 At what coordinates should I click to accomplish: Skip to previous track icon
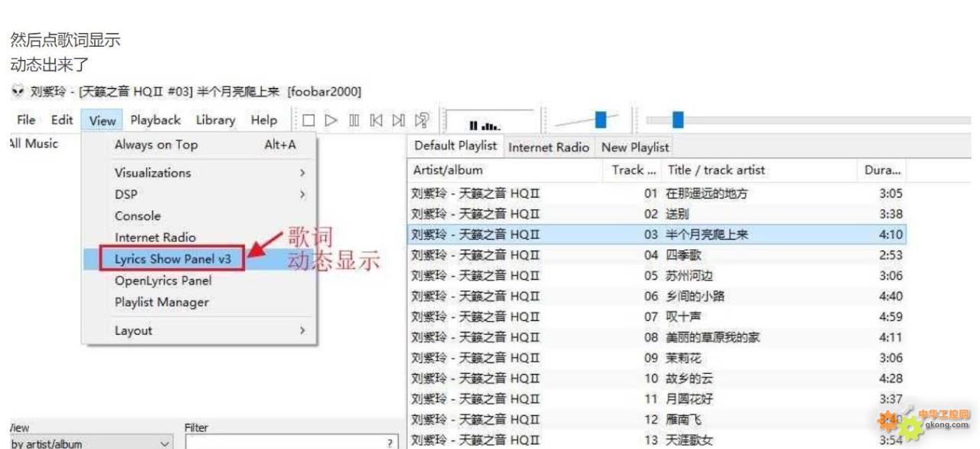click(376, 120)
